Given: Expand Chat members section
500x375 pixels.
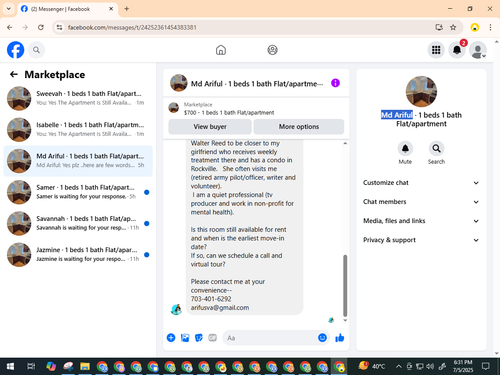Looking at the screenshot, I should pos(421,202).
